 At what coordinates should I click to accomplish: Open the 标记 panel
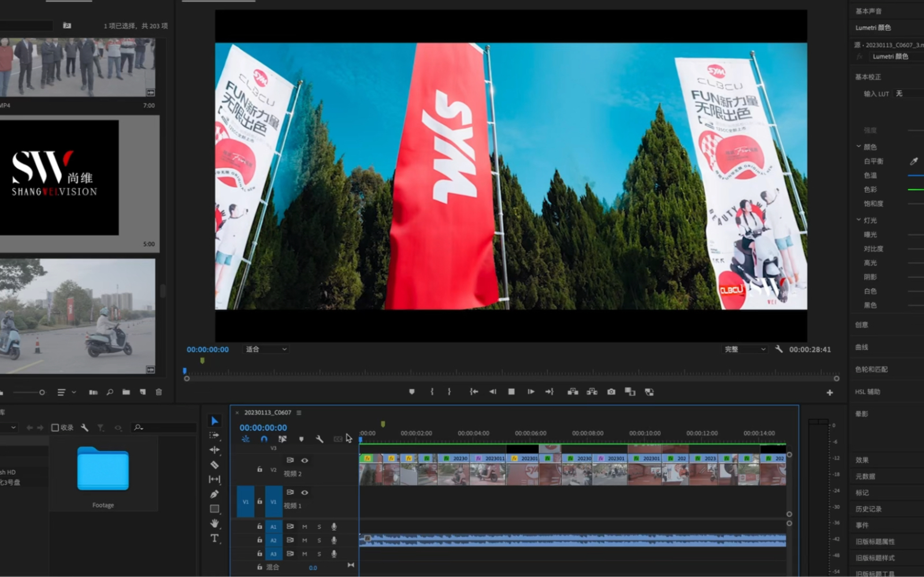(x=862, y=493)
